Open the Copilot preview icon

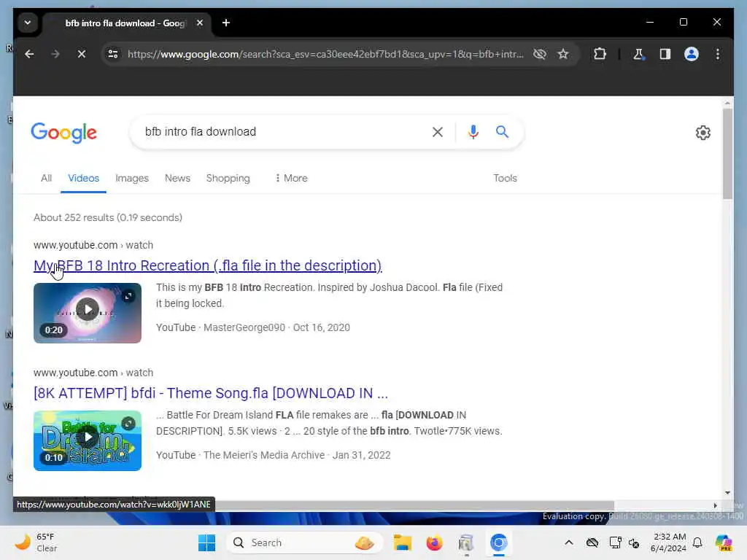723,542
